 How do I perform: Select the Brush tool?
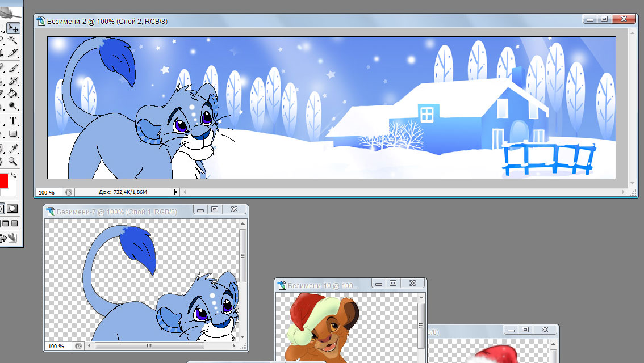click(x=12, y=67)
